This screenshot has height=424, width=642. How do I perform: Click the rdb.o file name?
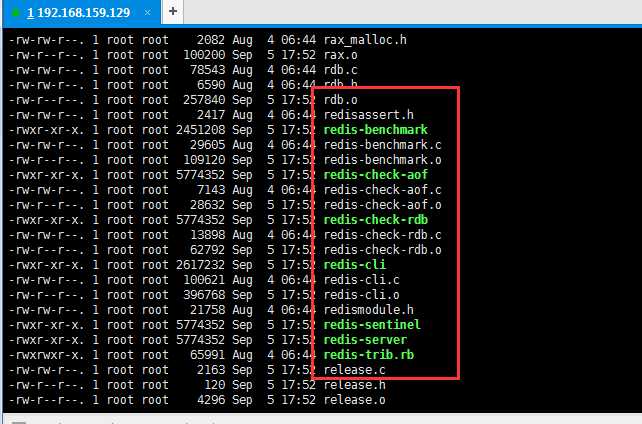click(340, 100)
